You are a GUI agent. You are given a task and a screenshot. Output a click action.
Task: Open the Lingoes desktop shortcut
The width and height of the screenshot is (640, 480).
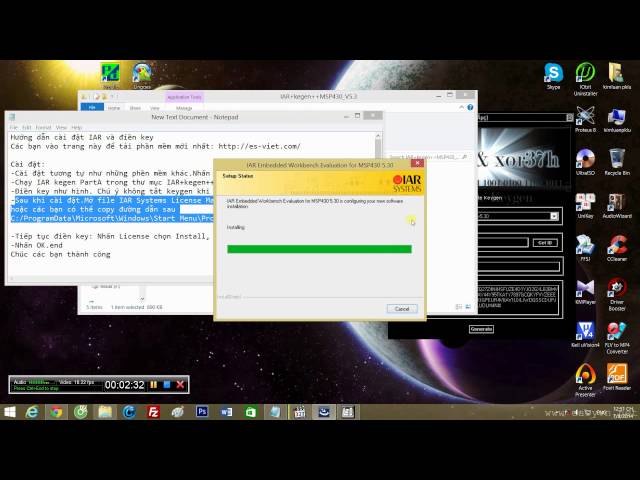tap(142, 76)
